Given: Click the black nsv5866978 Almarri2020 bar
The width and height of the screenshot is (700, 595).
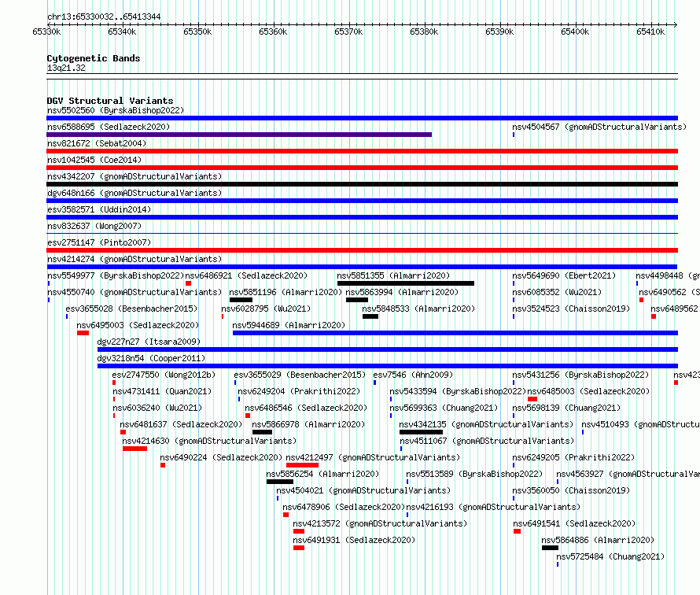Looking at the screenshot, I should [263, 432].
